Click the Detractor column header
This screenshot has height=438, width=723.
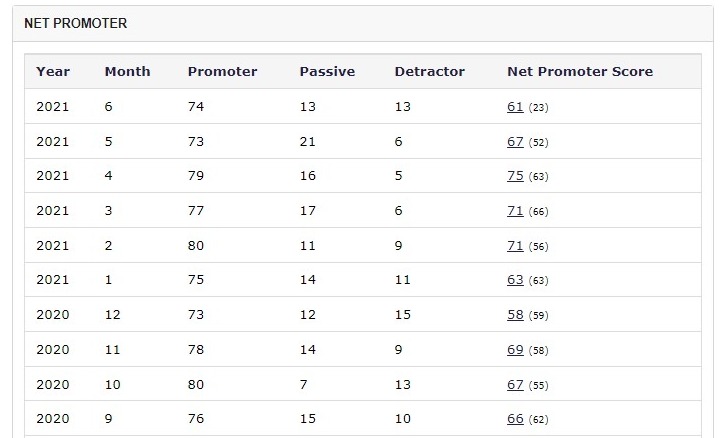430,71
